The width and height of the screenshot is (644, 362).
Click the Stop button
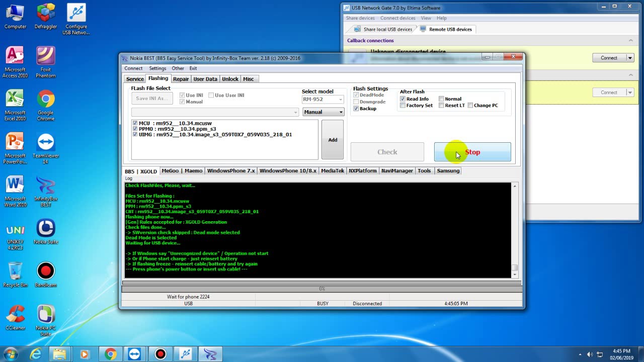tap(472, 152)
